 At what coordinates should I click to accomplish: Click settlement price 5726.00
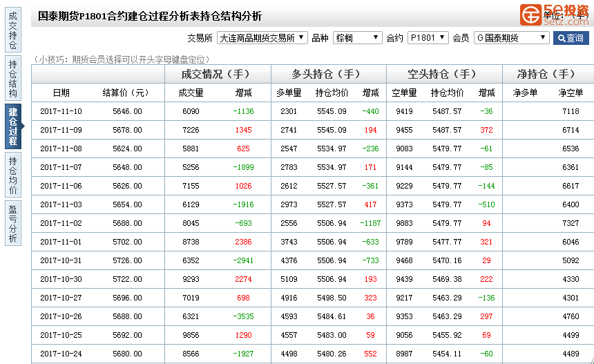pos(127,260)
